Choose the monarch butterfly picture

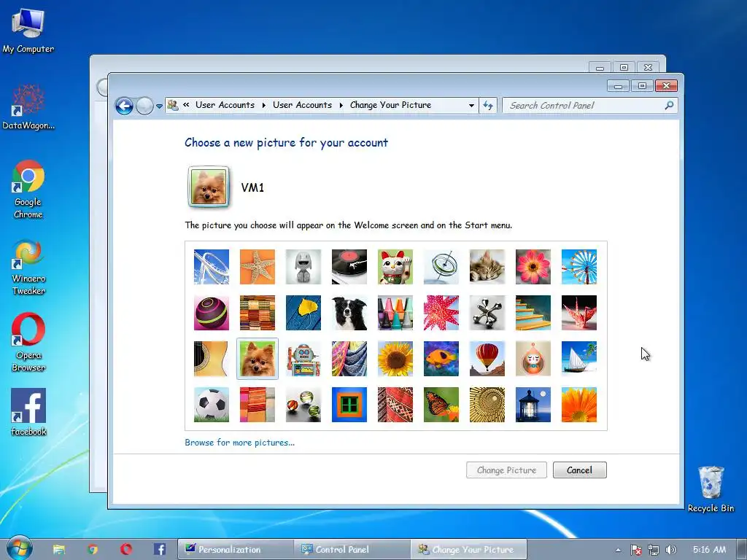(x=441, y=405)
